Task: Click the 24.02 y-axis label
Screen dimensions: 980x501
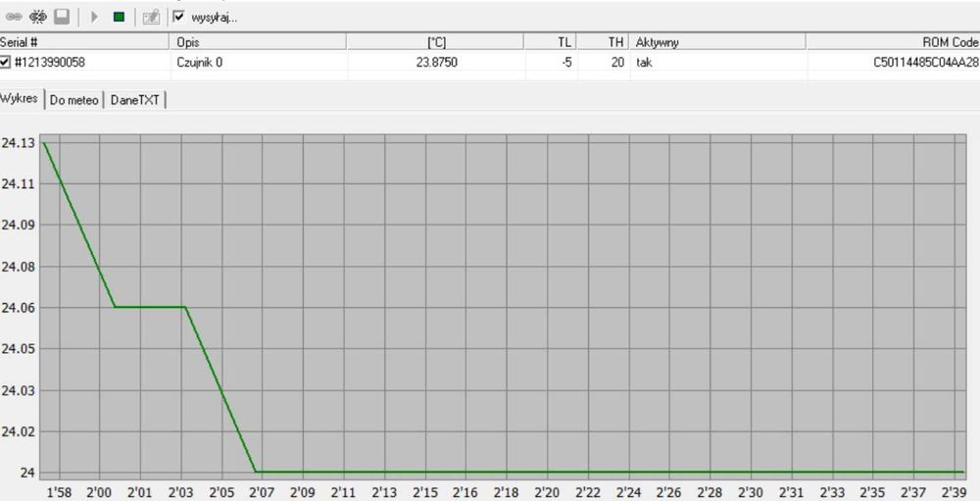Action: point(18,431)
